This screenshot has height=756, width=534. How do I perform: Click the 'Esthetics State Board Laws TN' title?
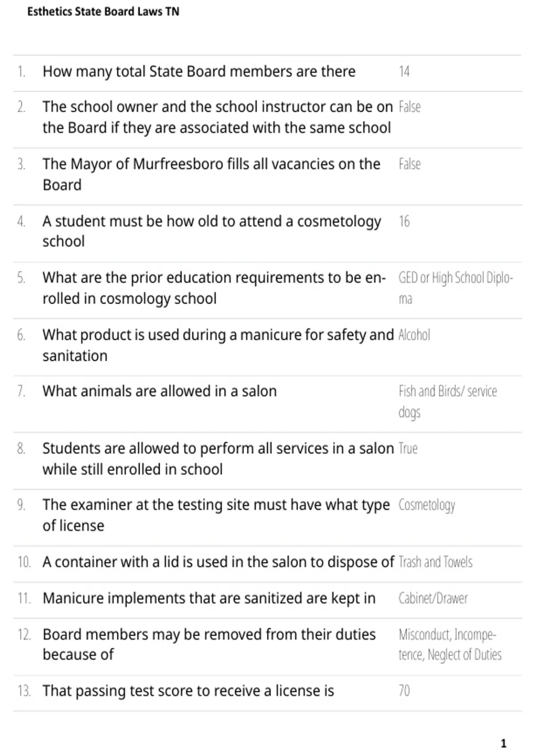(103, 12)
